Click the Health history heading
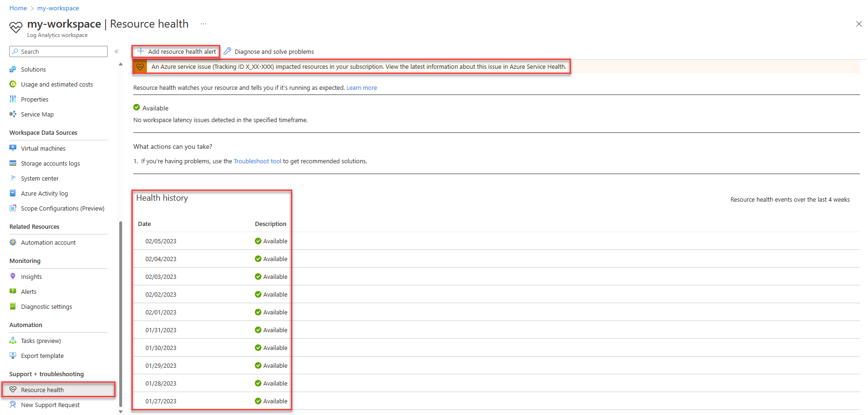This screenshot has height=415, width=868. coord(162,198)
